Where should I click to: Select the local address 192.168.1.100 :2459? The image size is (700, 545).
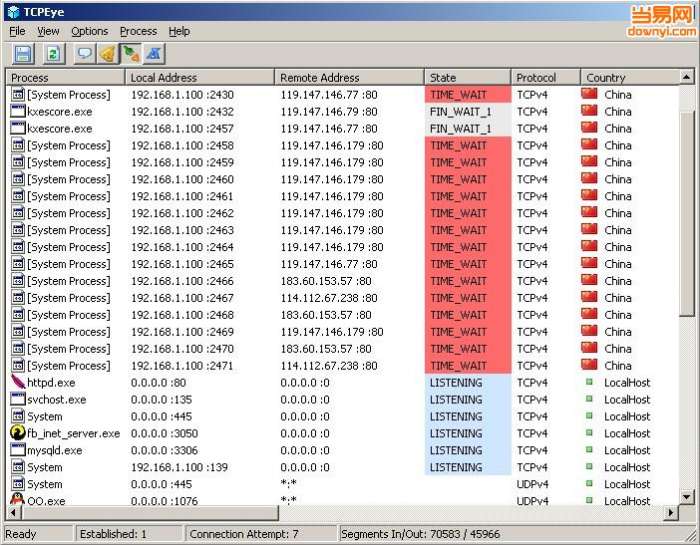[x=182, y=162]
